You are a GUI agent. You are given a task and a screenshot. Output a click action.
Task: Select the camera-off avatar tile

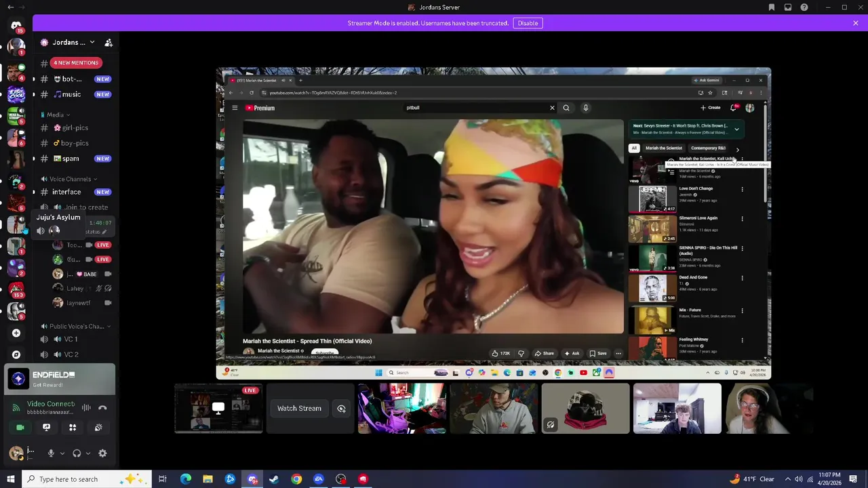coord(585,408)
